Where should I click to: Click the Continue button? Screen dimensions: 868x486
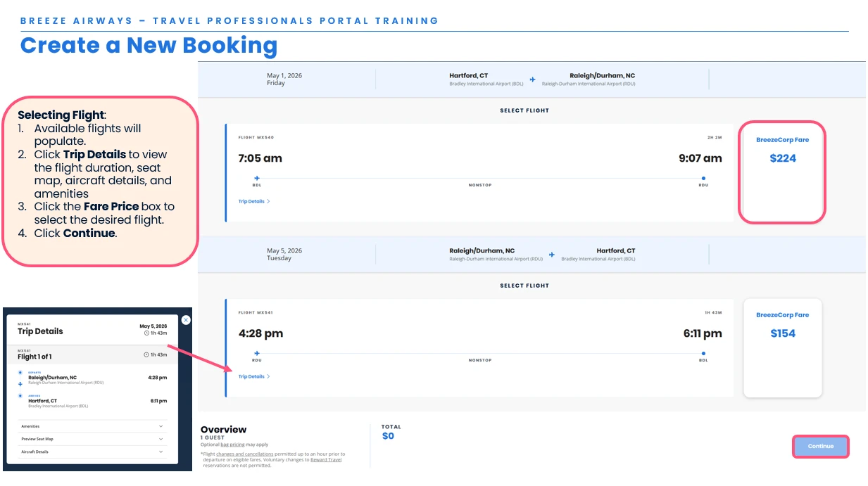click(x=820, y=447)
